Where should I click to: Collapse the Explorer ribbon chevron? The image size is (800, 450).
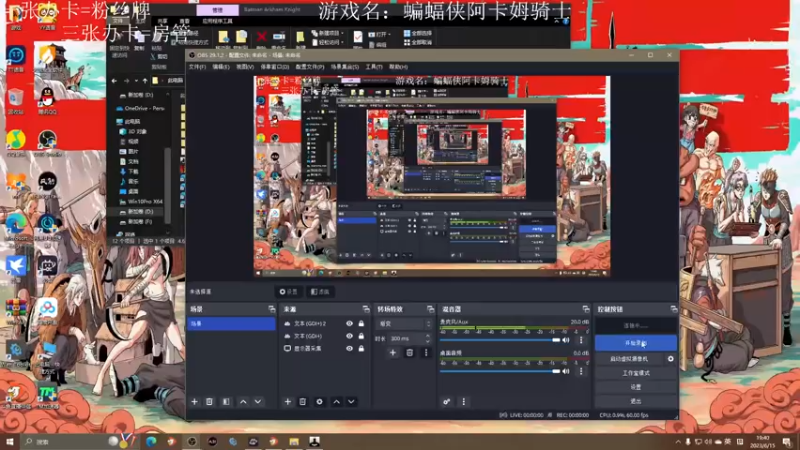pyautogui.click(x=557, y=21)
